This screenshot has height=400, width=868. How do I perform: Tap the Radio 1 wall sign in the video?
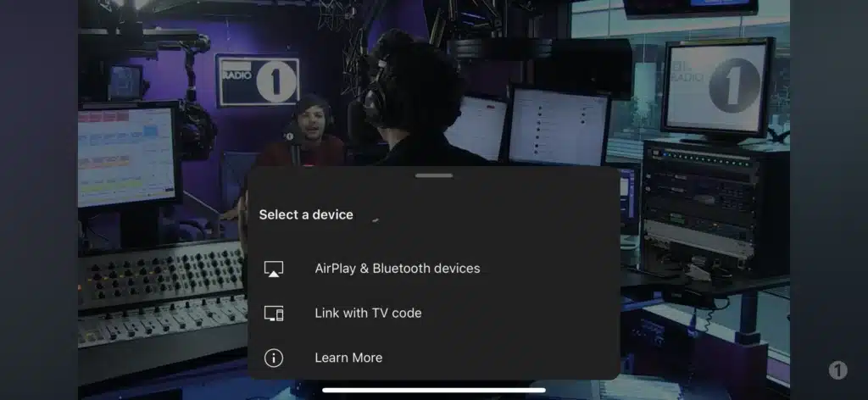(x=258, y=81)
